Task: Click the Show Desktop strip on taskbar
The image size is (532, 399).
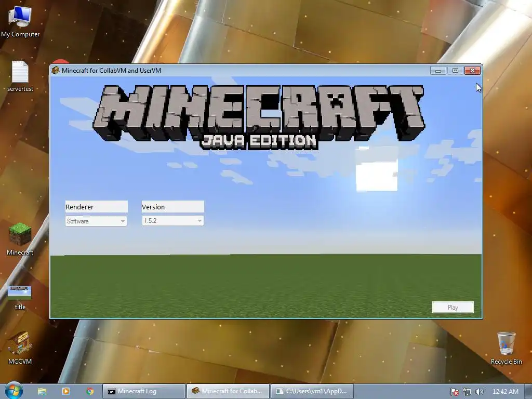Action: click(x=528, y=391)
